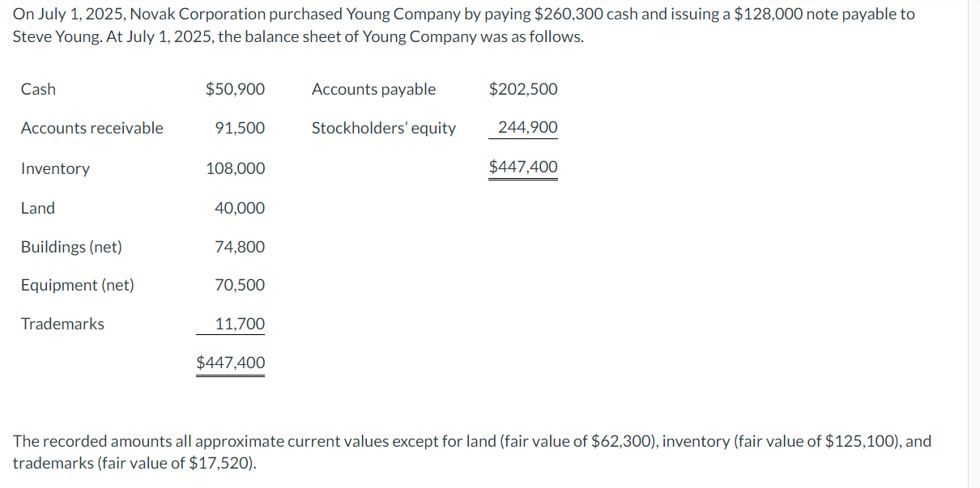Select the $202,500 accounts payable amount
The width and height of the screenshot is (980, 488).
point(523,89)
